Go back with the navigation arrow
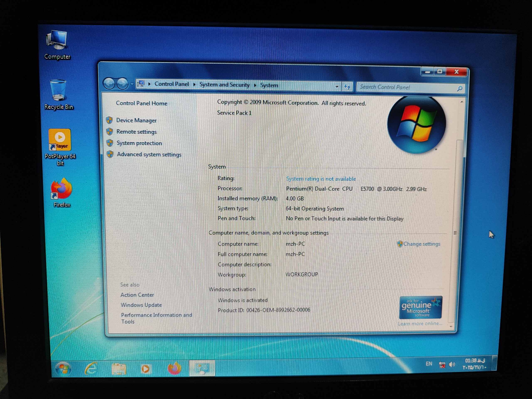 [x=109, y=84]
